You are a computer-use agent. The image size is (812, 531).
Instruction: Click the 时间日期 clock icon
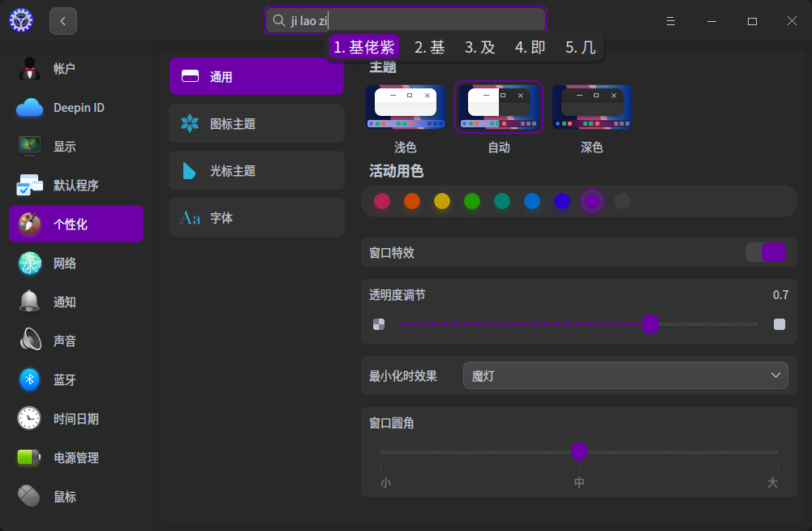tap(29, 418)
